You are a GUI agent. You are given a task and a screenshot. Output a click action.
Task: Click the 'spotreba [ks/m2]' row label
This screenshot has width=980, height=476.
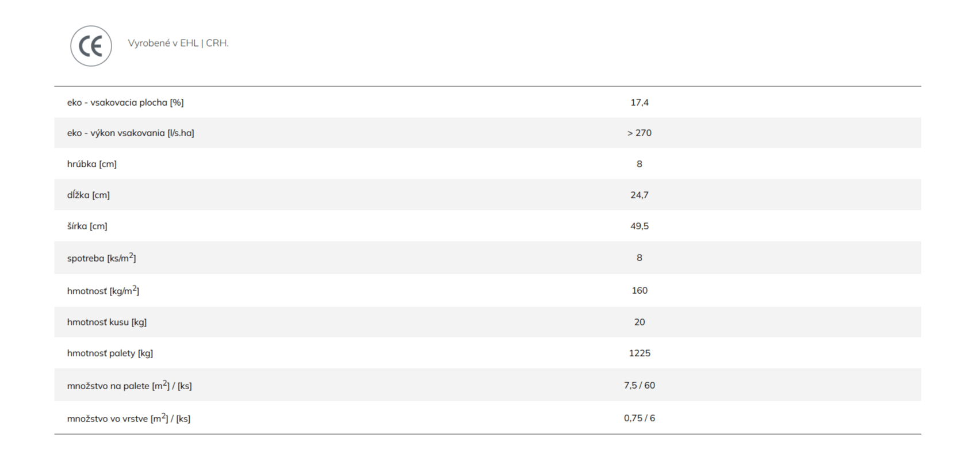(102, 258)
